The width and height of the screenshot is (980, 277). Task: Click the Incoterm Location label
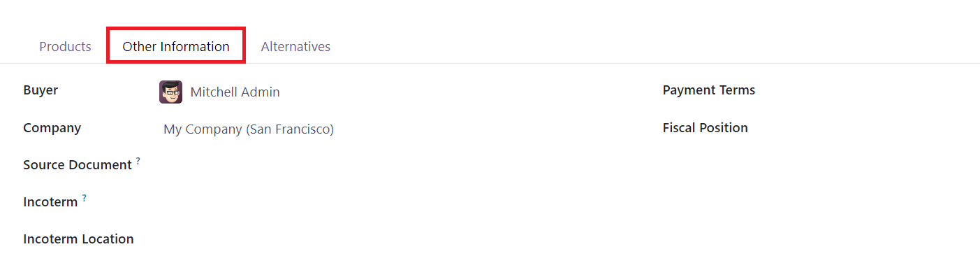(78, 239)
